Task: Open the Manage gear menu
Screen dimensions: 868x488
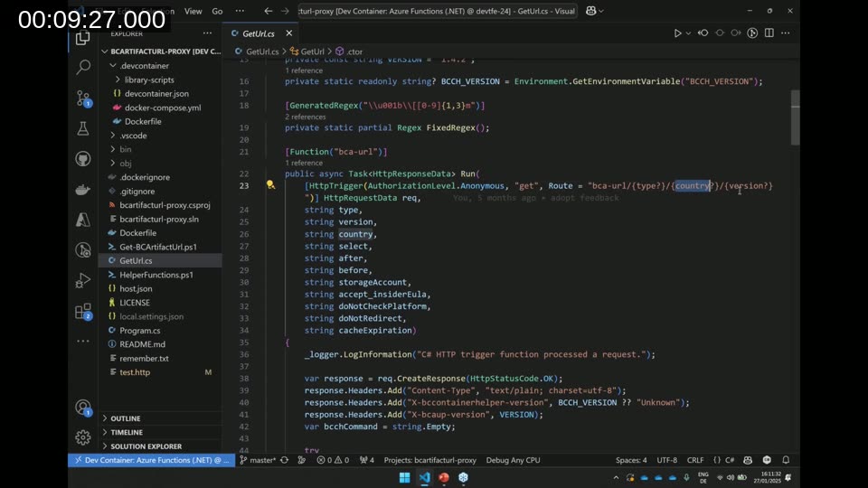Action: pos(83,437)
